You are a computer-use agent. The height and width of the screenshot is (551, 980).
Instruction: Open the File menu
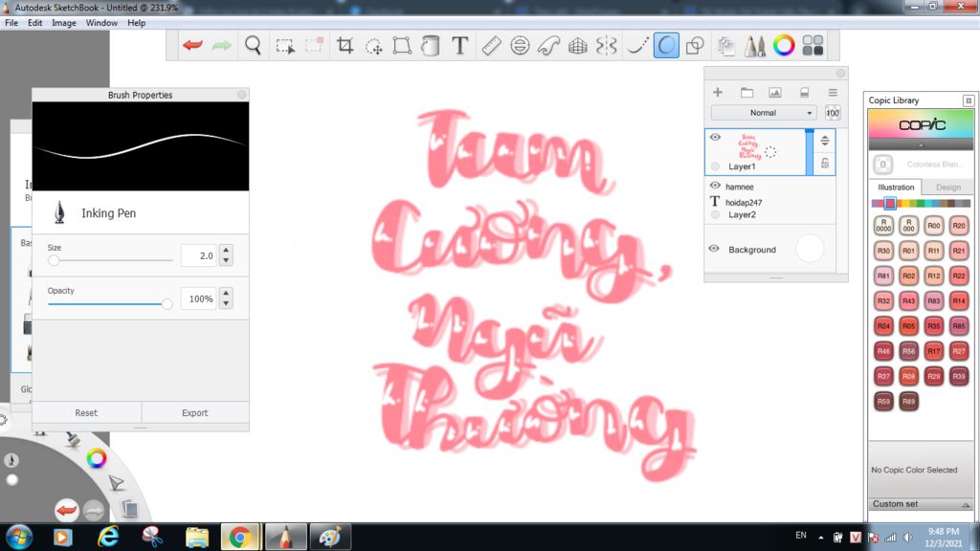(11, 23)
